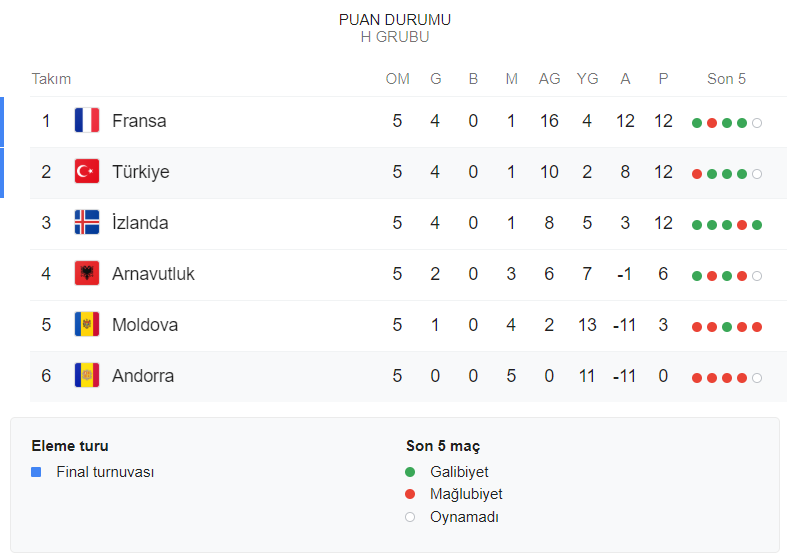This screenshot has width=787, height=560.
Task: Click blue Final turnuvası legend square
Action: click(x=36, y=472)
